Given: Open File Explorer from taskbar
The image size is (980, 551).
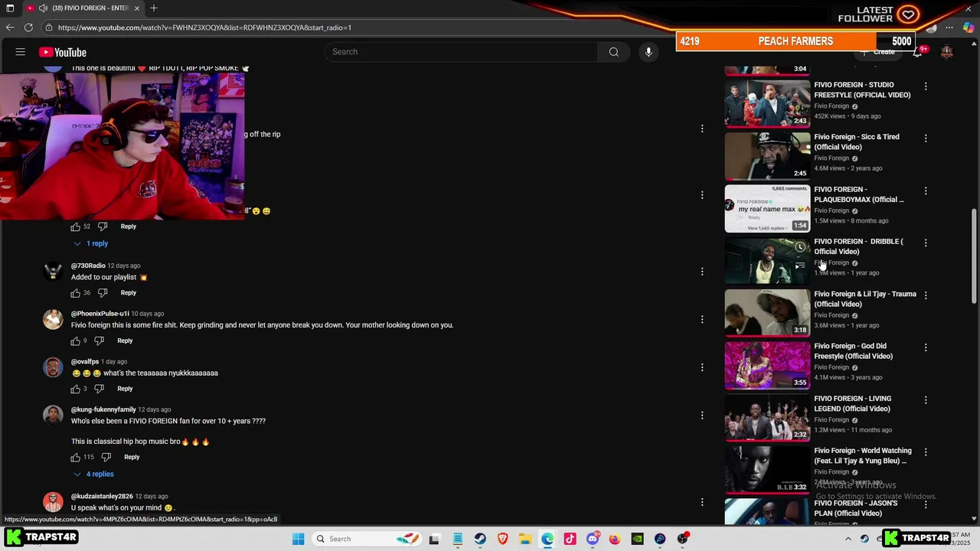Looking at the screenshot, I should pyautogui.click(x=525, y=539).
